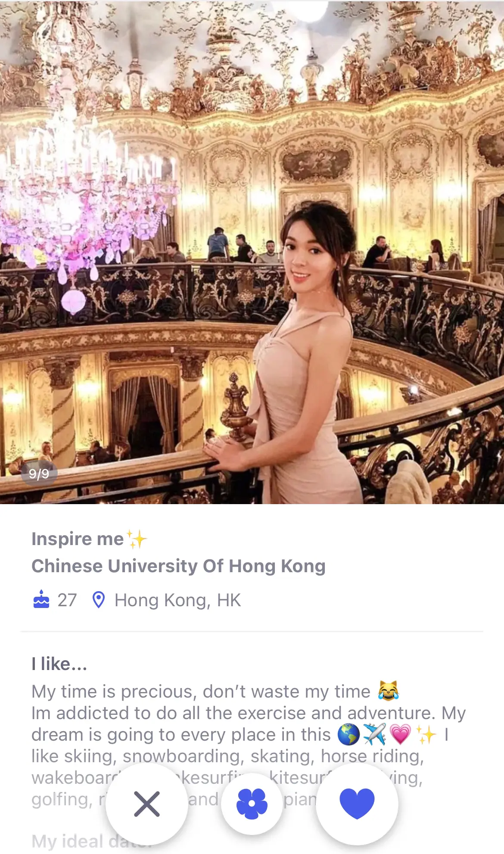The width and height of the screenshot is (504, 854).
Task: Select the Inspire me headline
Action: coord(78,539)
